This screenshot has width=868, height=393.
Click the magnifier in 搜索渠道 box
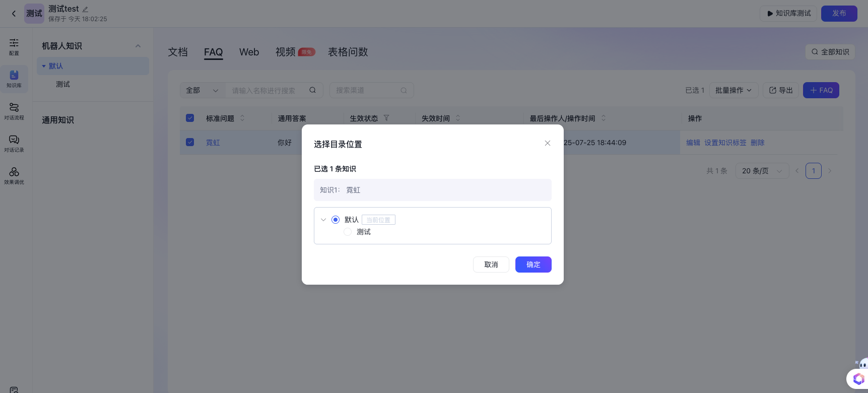[x=404, y=90]
